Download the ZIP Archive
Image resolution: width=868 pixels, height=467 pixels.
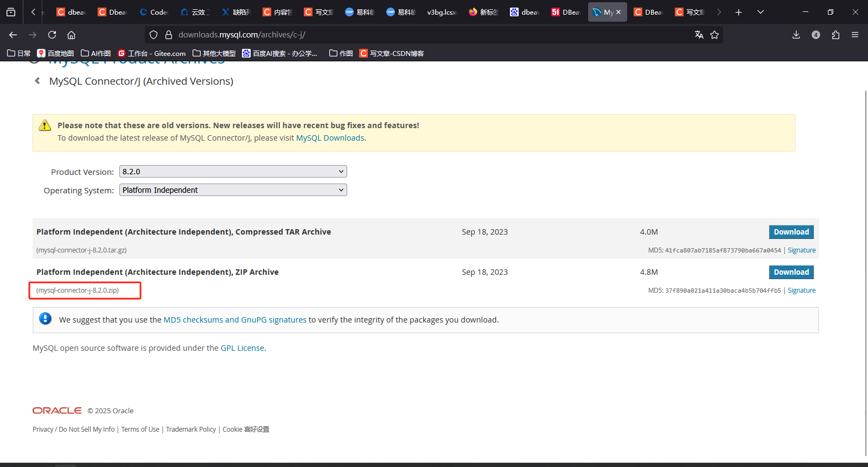[x=791, y=272]
